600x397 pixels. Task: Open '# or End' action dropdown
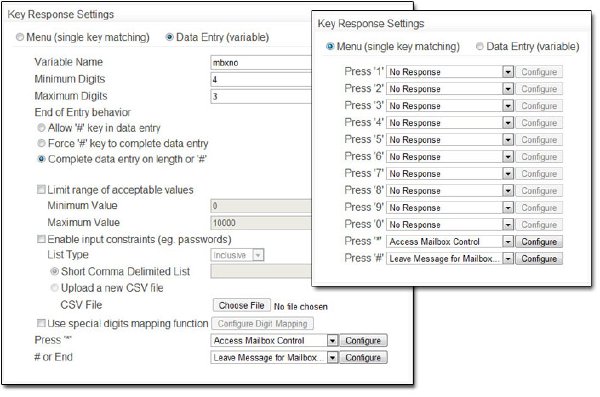click(x=274, y=357)
